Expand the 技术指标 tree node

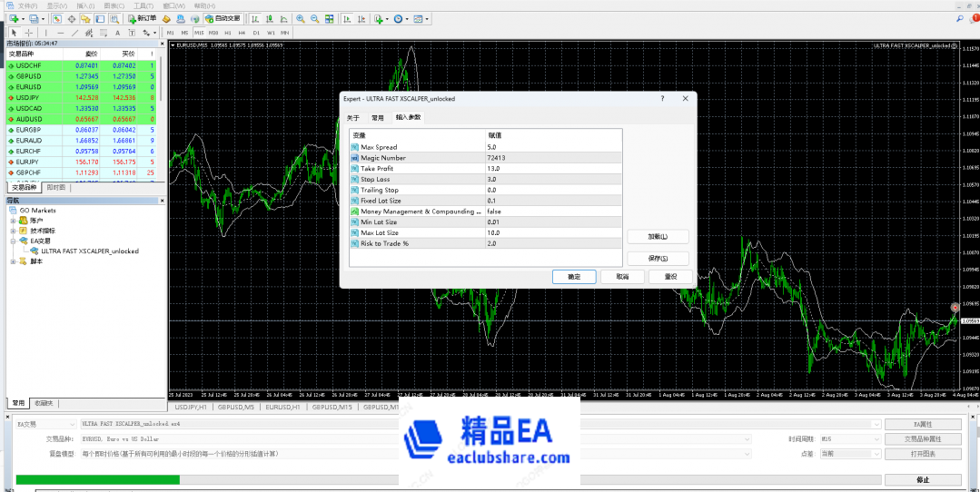[x=14, y=231]
